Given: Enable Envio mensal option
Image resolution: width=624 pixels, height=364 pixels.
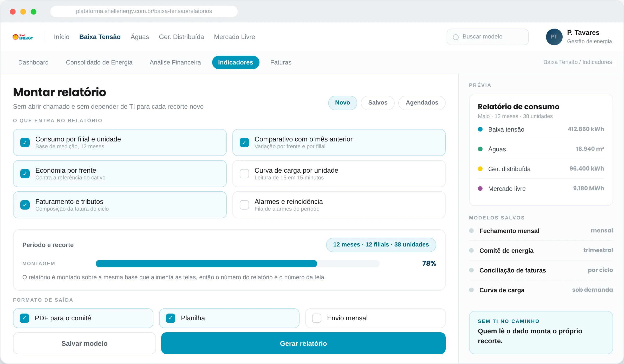Looking at the screenshot, I should (x=317, y=318).
